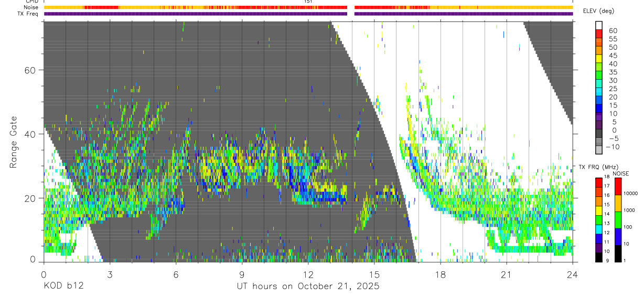The image size is (644, 297).
Task: Click the "100" value on NOISE scale
Action: [627, 227]
